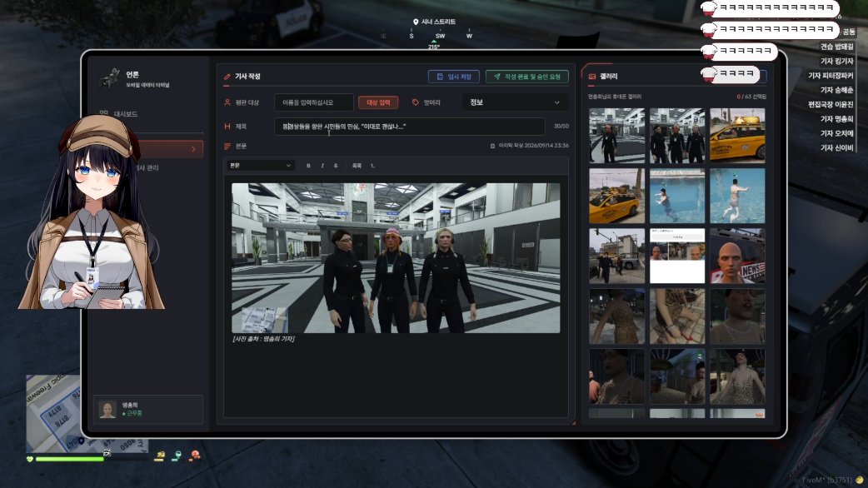Click the 편집국장 이윤진 entry in staff list

click(831, 104)
